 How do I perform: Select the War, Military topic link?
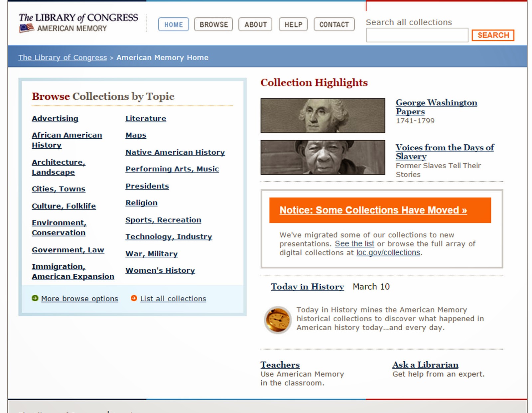pyautogui.click(x=152, y=254)
